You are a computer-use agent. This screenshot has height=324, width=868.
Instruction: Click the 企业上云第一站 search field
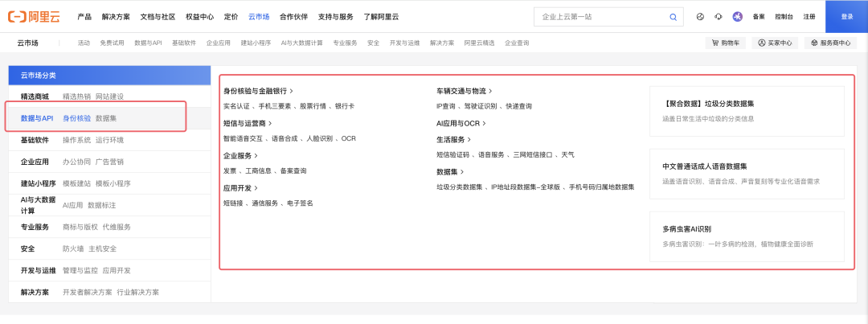(603, 17)
